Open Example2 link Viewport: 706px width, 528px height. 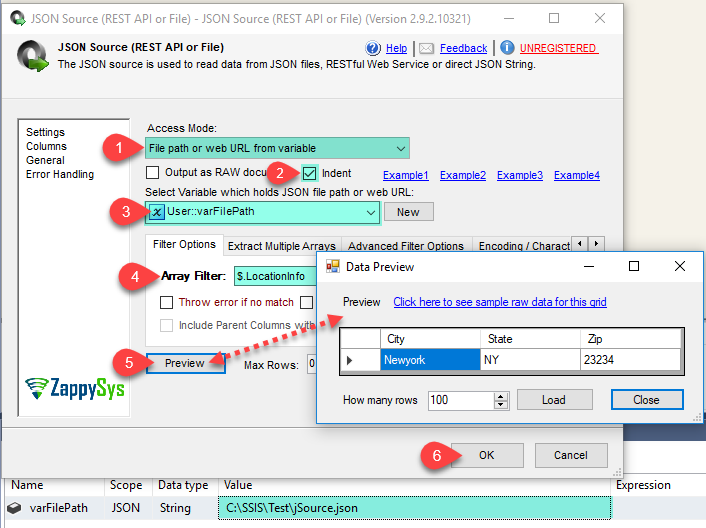pos(463,175)
